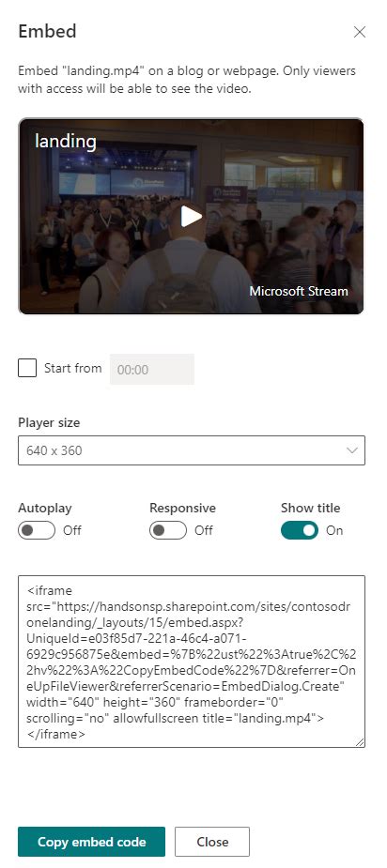Turn off the Show title toggle

point(300,530)
